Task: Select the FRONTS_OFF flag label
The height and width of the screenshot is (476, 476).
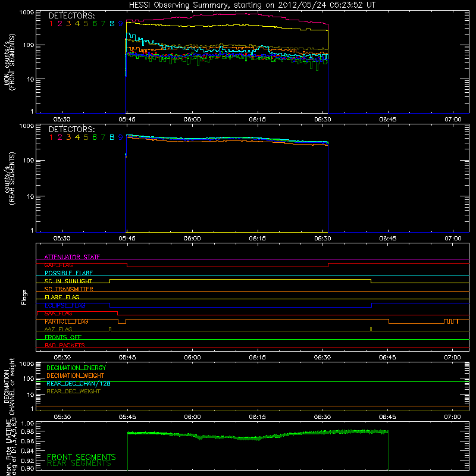Action: [63, 337]
